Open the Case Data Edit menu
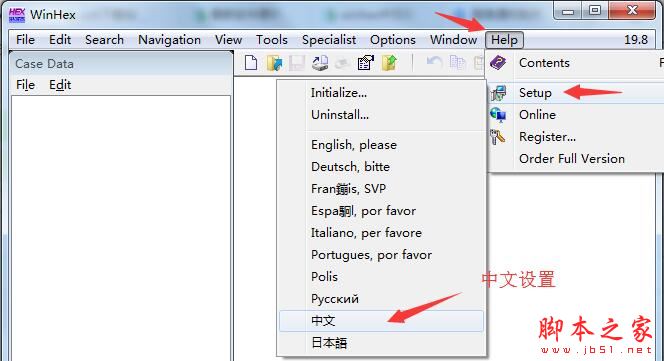Viewport: 664px width, 361px height. coord(60,85)
